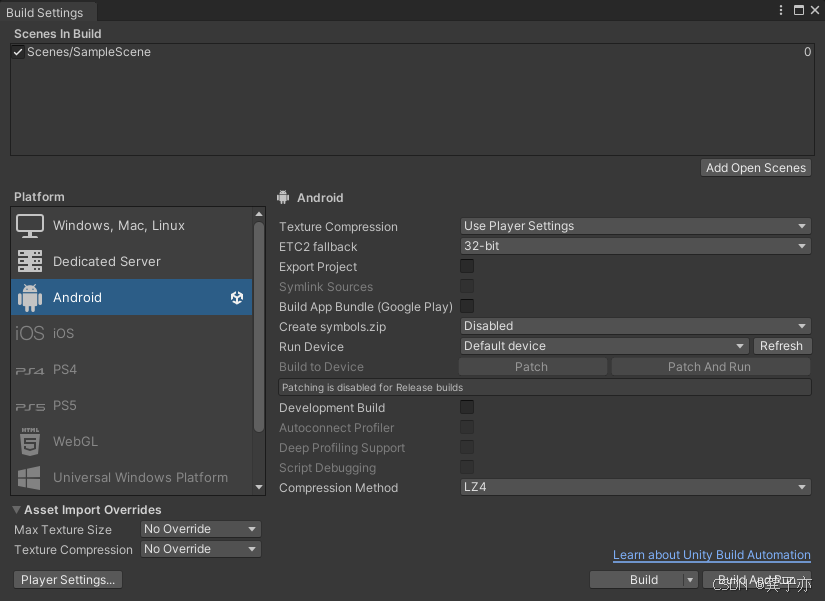825x601 pixels.
Task: Click the Dedicated Server rack icon
Action: 30,262
